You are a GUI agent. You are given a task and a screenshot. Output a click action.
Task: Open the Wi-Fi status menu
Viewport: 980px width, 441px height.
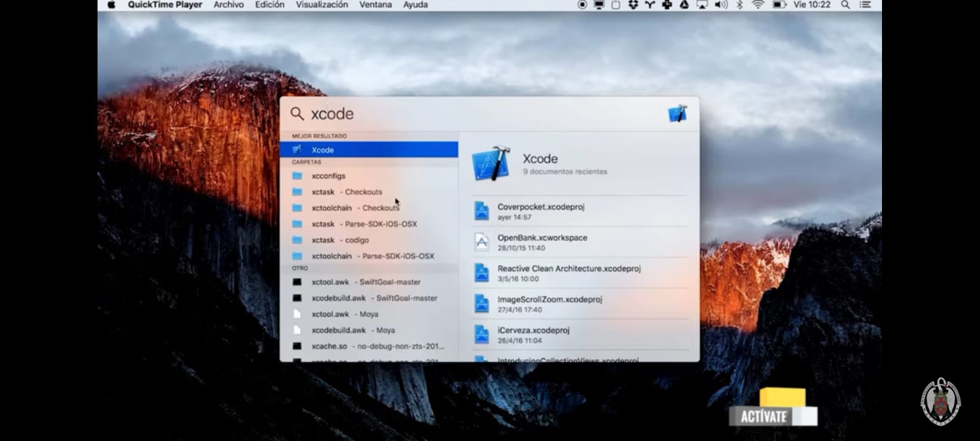(758, 4)
